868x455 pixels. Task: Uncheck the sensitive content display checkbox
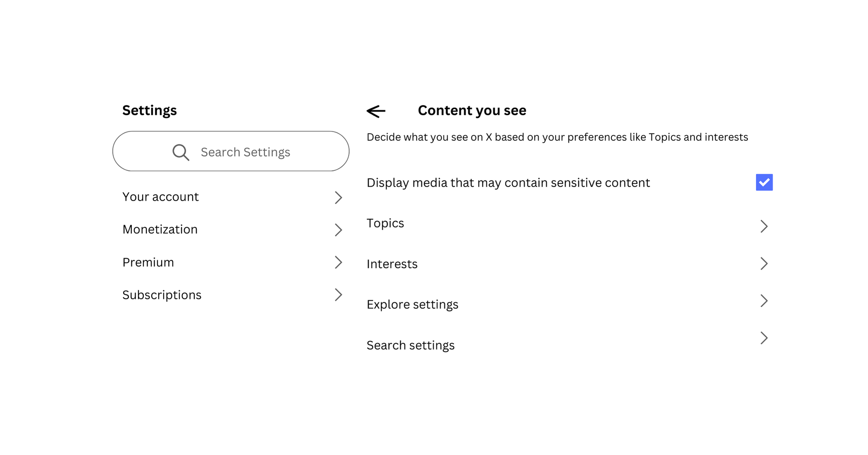(764, 182)
